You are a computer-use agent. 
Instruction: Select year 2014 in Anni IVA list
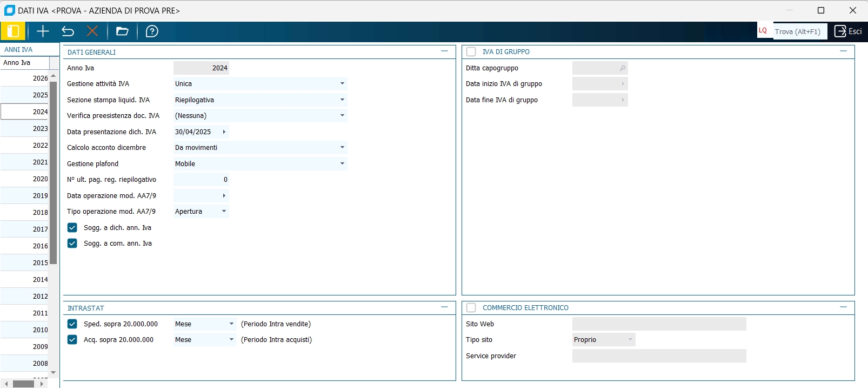coord(25,280)
